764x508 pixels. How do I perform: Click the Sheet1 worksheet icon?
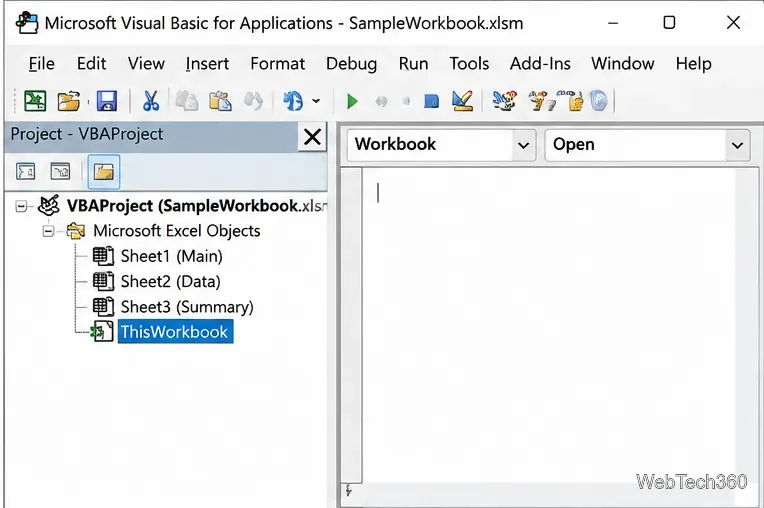tap(103, 256)
